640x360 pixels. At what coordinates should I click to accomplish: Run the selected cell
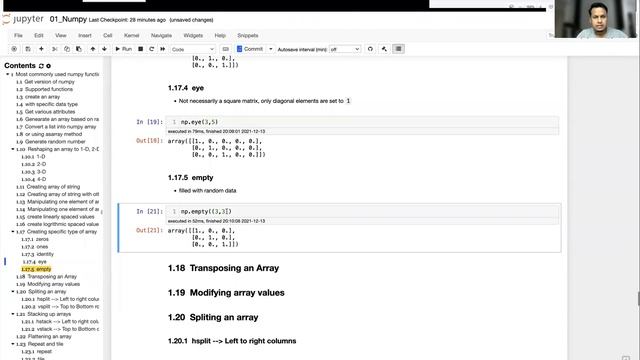pyautogui.click(x=123, y=49)
